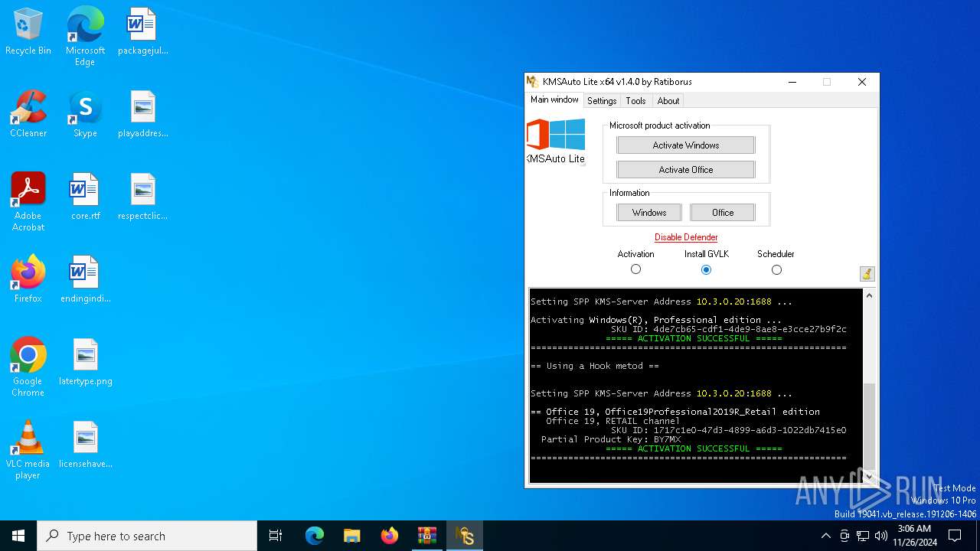The height and width of the screenshot is (551, 980).
Task: Open Microsoft Edge desktop shortcut
Action: point(85,37)
